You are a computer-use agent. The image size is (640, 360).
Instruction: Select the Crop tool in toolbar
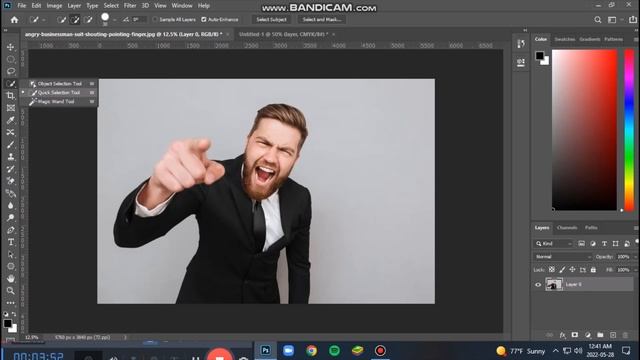[11, 96]
